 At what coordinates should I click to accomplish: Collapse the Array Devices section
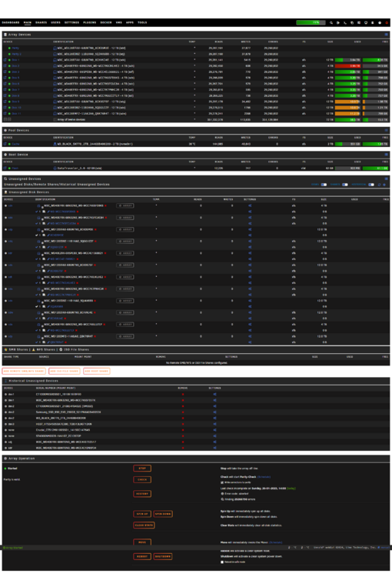386,34
